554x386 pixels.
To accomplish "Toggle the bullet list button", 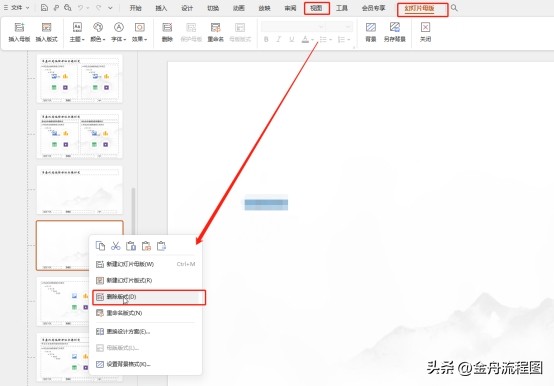I will [323, 40].
